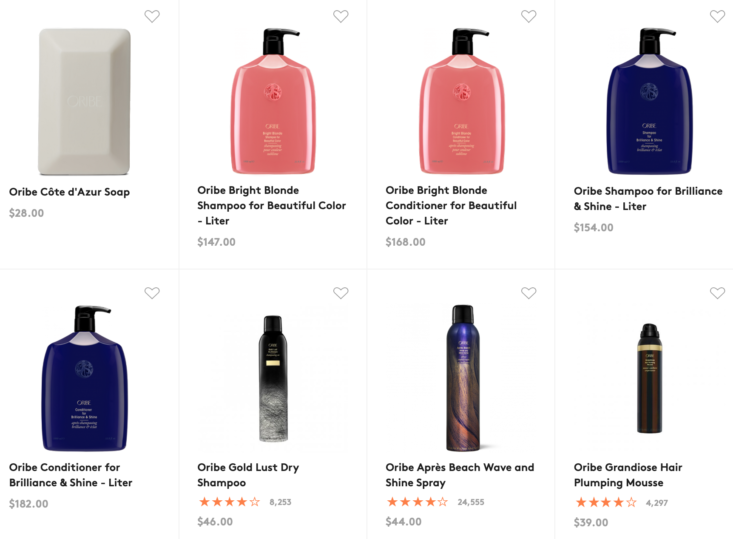View star rating of Gold Lust Dry Shampoo
Viewport: 733px width, 539px height.
click(230, 502)
